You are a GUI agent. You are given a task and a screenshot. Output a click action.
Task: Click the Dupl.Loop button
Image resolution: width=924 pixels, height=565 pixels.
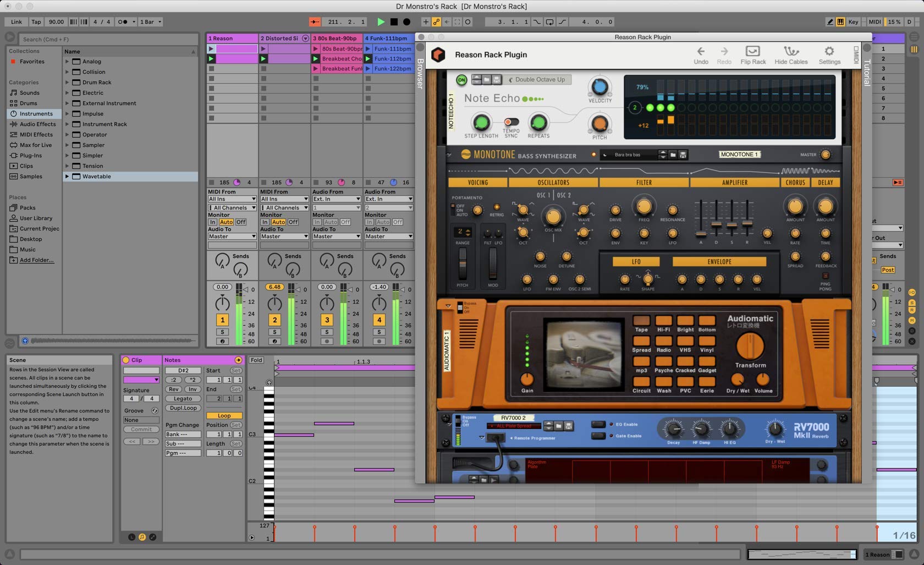pos(183,408)
